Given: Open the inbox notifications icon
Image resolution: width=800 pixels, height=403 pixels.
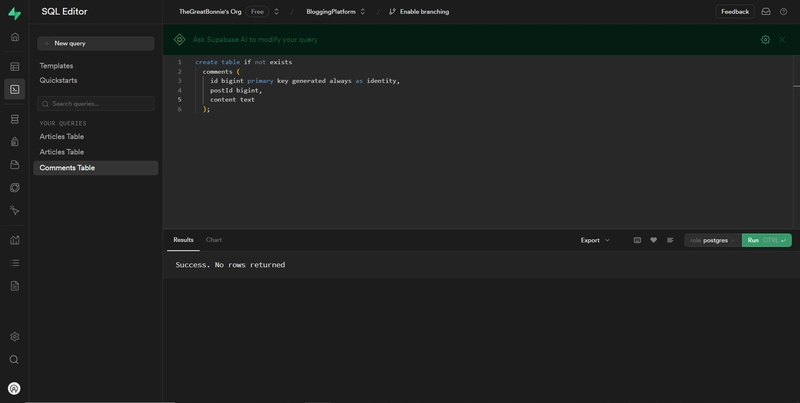Looking at the screenshot, I should (x=766, y=11).
